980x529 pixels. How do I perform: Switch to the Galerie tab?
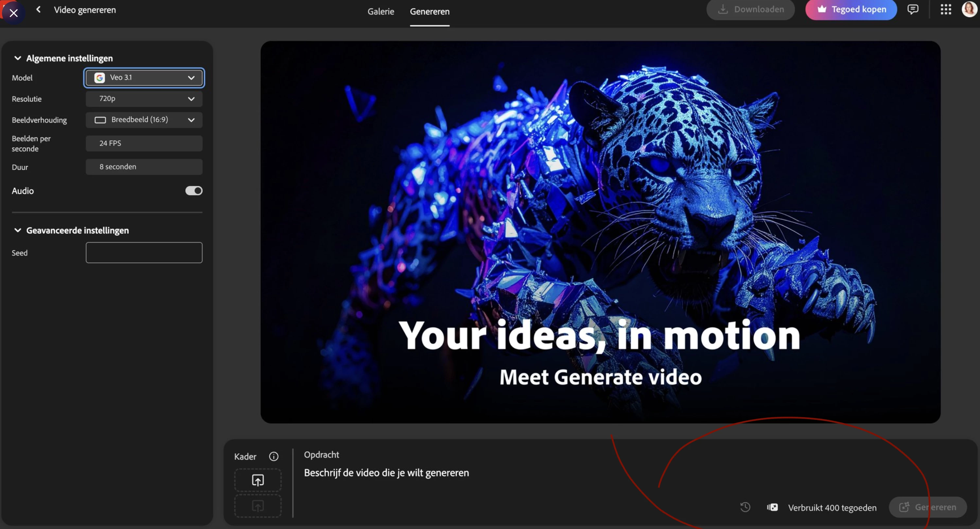[x=380, y=11]
